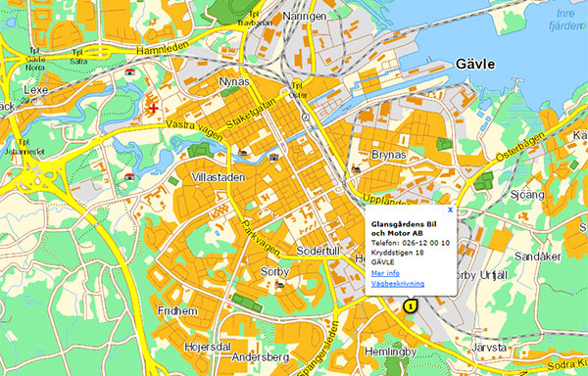Click the Hemlingby area label

point(391,352)
